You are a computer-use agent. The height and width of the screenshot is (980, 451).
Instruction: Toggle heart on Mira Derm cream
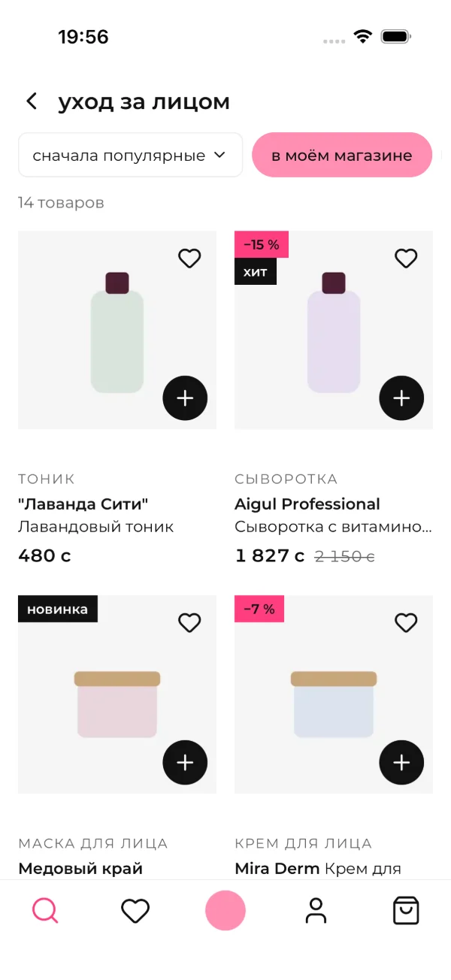click(406, 623)
